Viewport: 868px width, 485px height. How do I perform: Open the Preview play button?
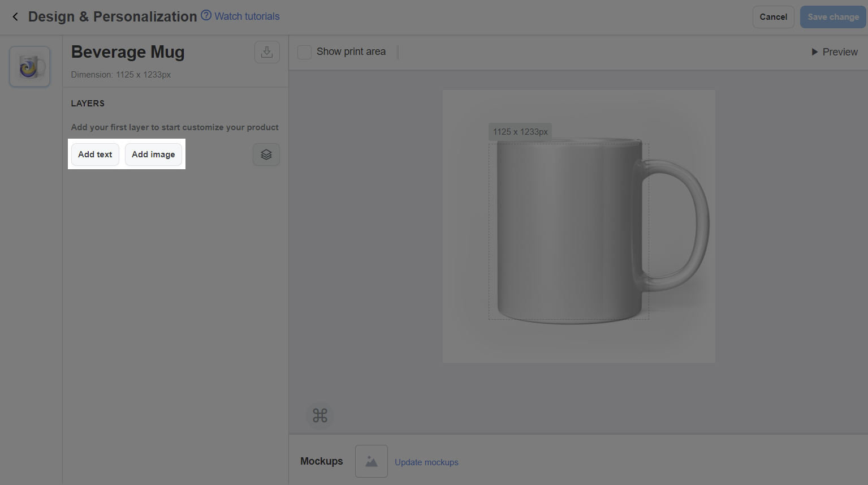pos(835,52)
